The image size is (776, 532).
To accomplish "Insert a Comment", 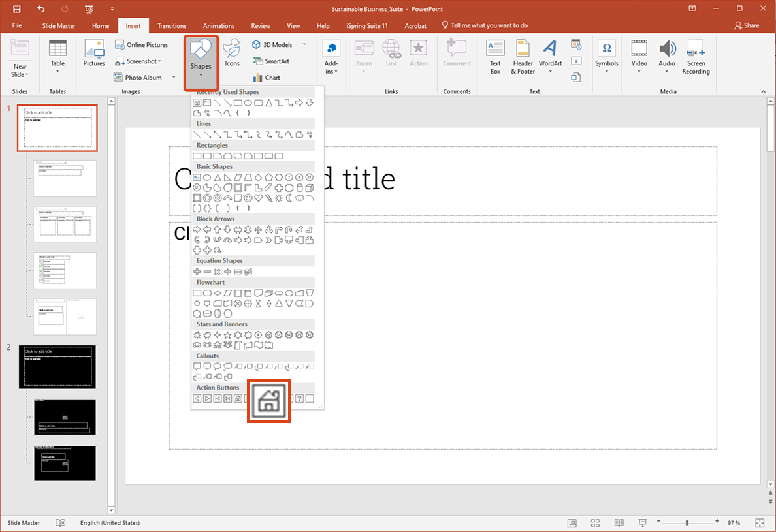I will [457, 55].
